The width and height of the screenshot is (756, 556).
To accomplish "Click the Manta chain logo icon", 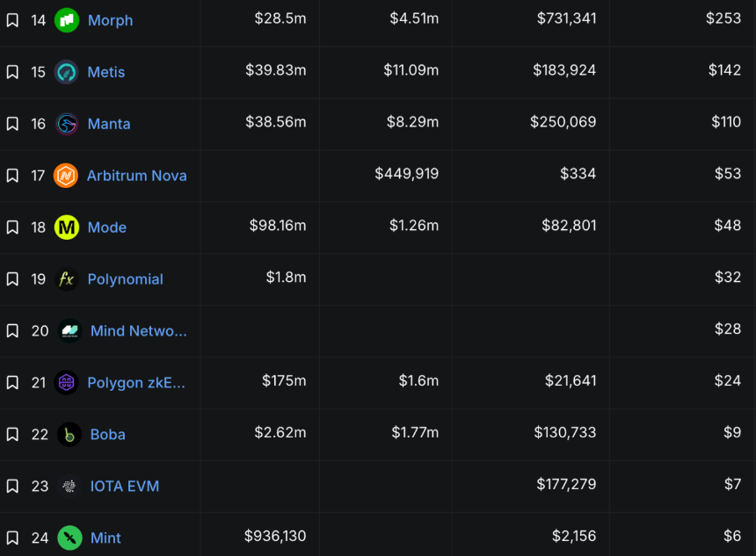I will (x=67, y=124).
